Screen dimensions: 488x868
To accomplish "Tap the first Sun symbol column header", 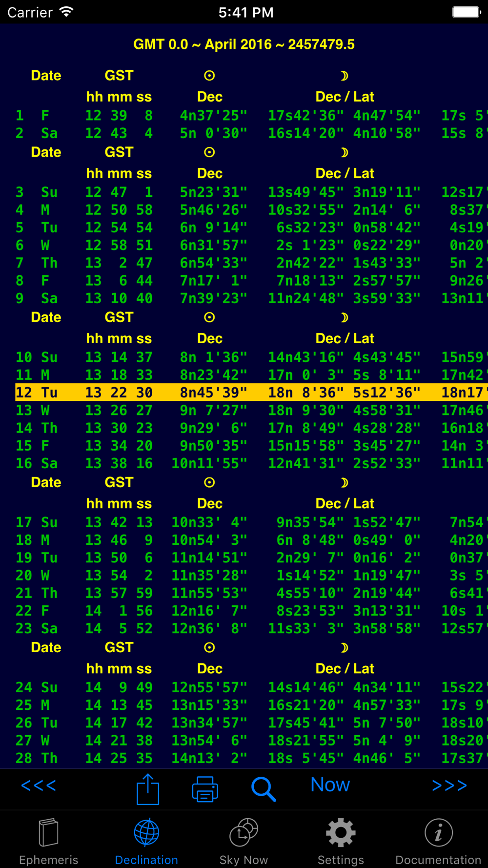I will (x=209, y=76).
